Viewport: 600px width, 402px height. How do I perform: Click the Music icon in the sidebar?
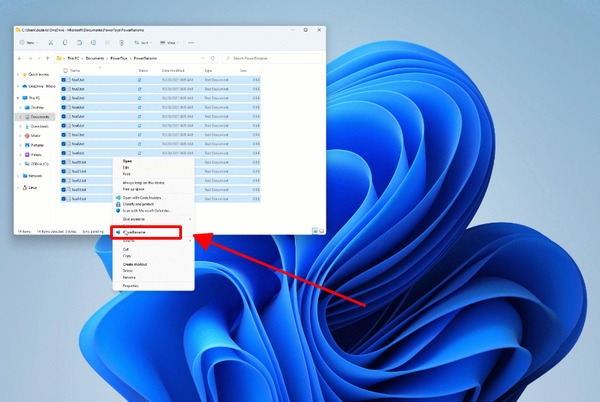(27, 136)
